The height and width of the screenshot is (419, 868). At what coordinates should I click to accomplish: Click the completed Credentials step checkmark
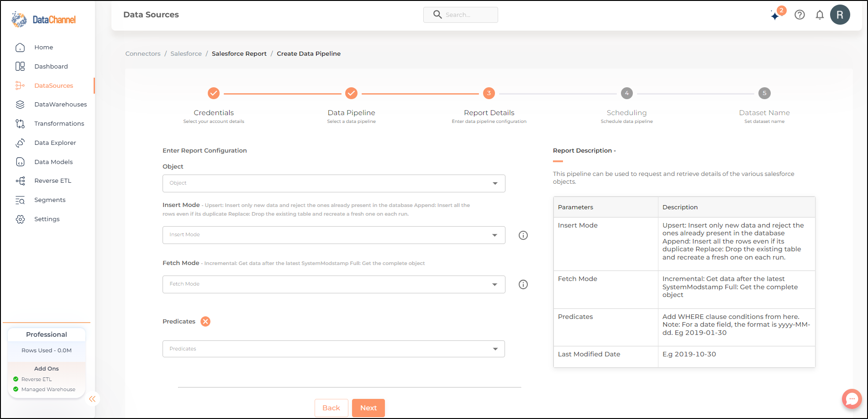point(214,93)
